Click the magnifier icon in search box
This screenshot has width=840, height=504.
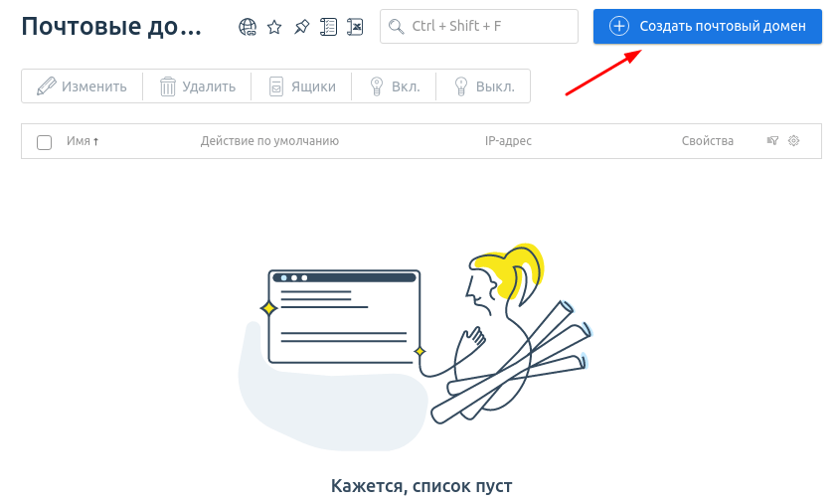[x=397, y=27]
